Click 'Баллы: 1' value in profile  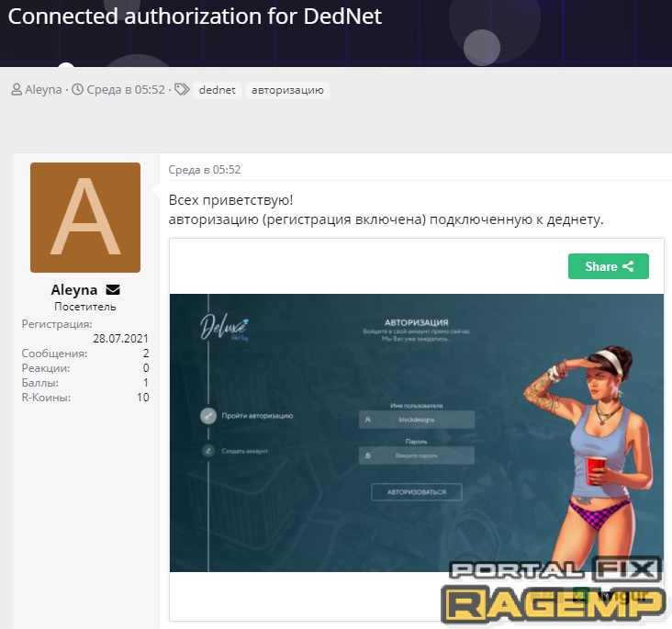coord(146,383)
